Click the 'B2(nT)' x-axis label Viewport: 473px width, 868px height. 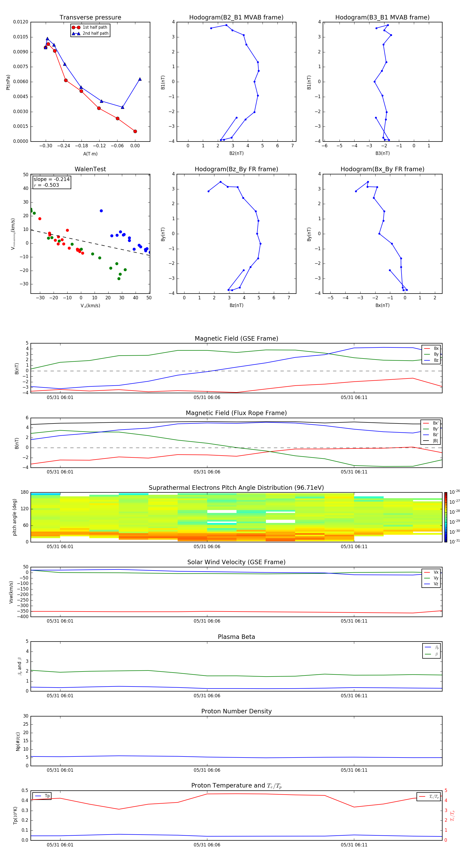(236, 153)
